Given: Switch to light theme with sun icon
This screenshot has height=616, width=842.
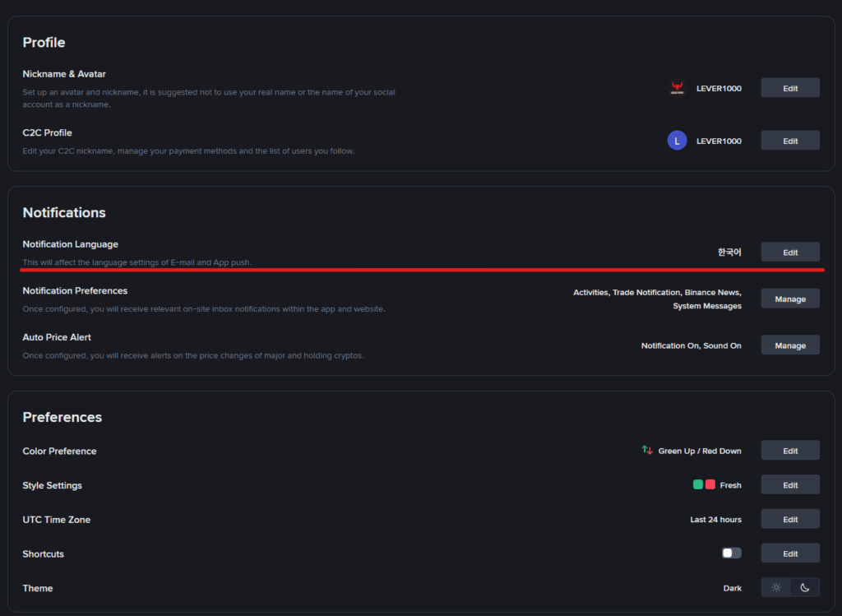Looking at the screenshot, I should click(776, 587).
